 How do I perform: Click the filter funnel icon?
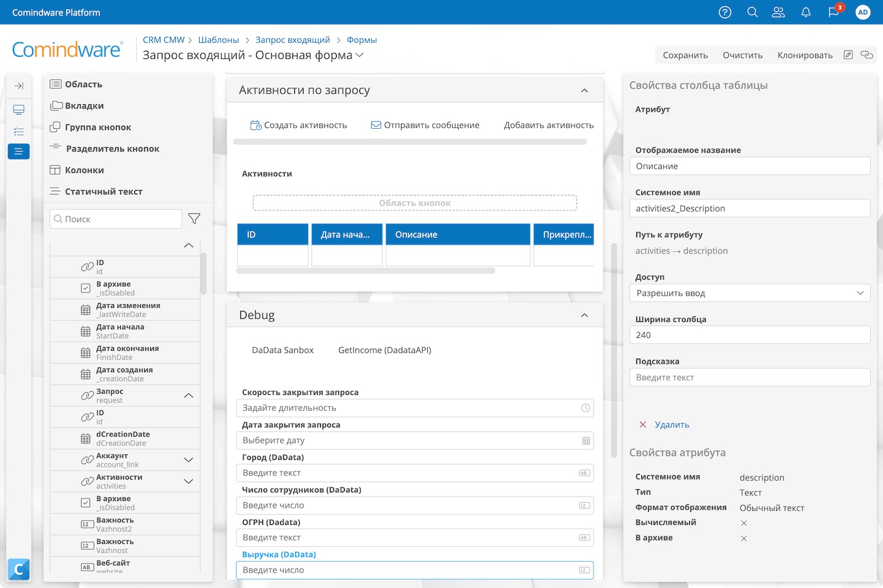(194, 219)
